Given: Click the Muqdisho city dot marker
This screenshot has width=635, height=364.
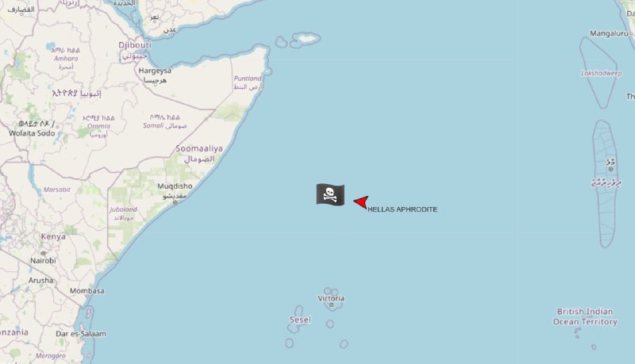Looking at the screenshot, I should coord(175,202).
